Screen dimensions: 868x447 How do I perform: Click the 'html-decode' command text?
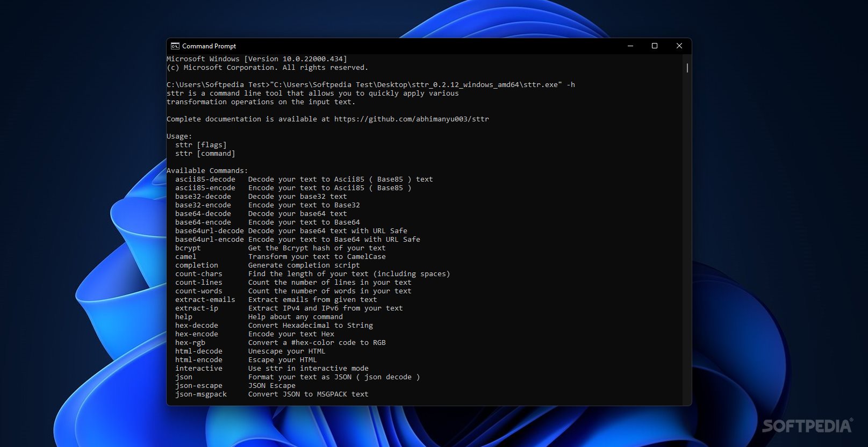coord(199,351)
